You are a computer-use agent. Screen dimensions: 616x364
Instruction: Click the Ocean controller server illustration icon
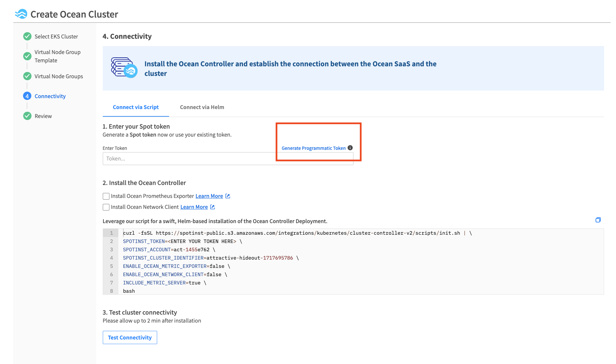coord(124,67)
